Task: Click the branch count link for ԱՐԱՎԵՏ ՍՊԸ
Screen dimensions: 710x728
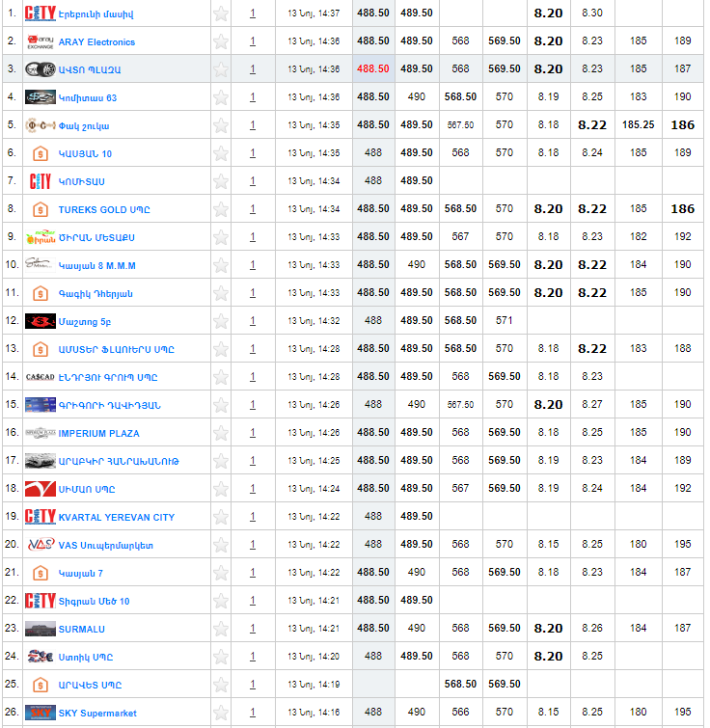Action: pos(253,685)
